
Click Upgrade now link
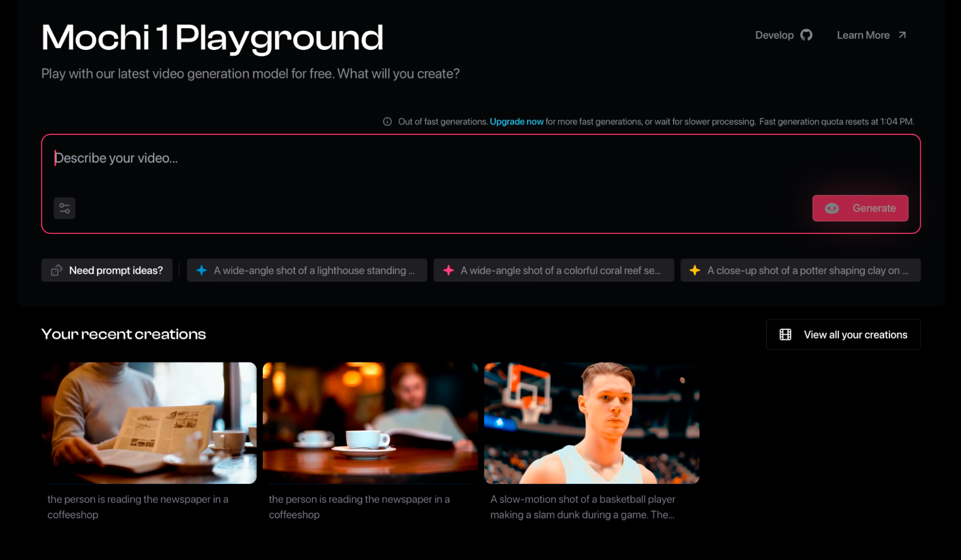point(516,121)
